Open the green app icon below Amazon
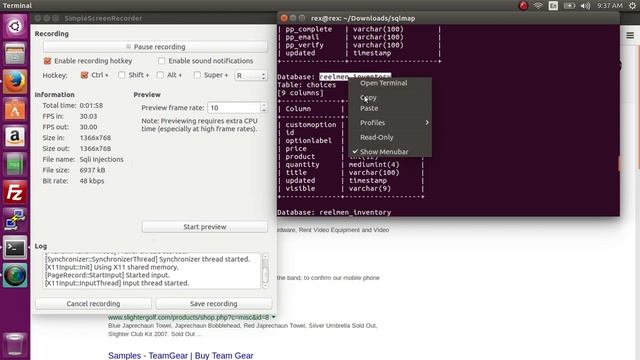Screen dimensions: 640x360 pyautogui.click(x=15, y=164)
